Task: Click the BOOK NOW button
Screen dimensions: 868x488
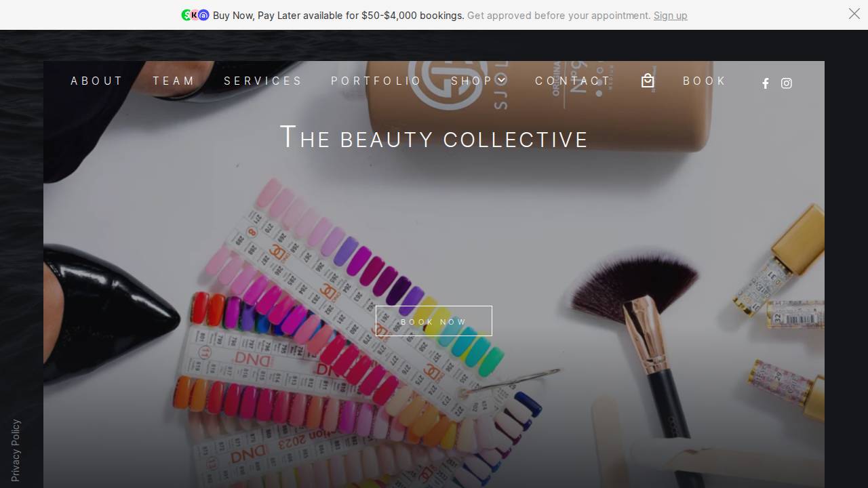Action: tap(434, 321)
